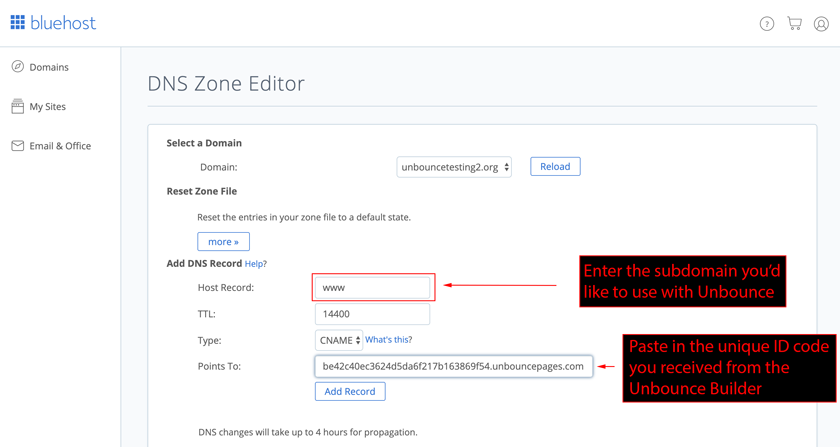Select the DNS Zone Editor heading text
Image resolution: width=840 pixels, height=447 pixels.
point(226,84)
